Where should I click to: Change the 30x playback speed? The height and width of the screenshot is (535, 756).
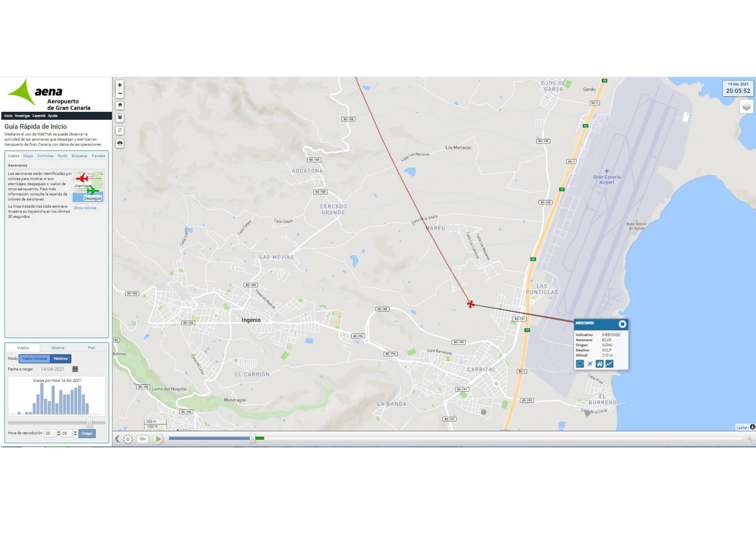[x=143, y=439]
